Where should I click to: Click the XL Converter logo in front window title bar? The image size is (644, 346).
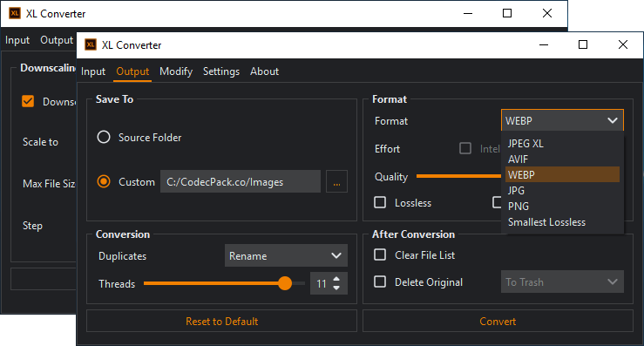(x=91, y=44)
